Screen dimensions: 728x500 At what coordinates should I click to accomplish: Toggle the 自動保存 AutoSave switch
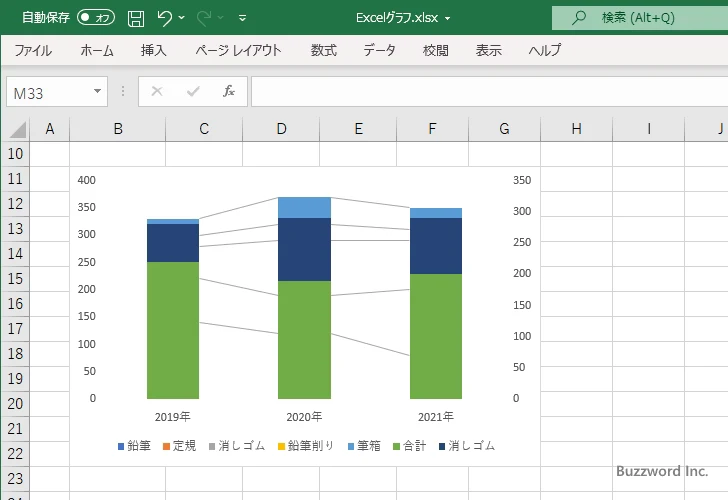pos(96,18)
